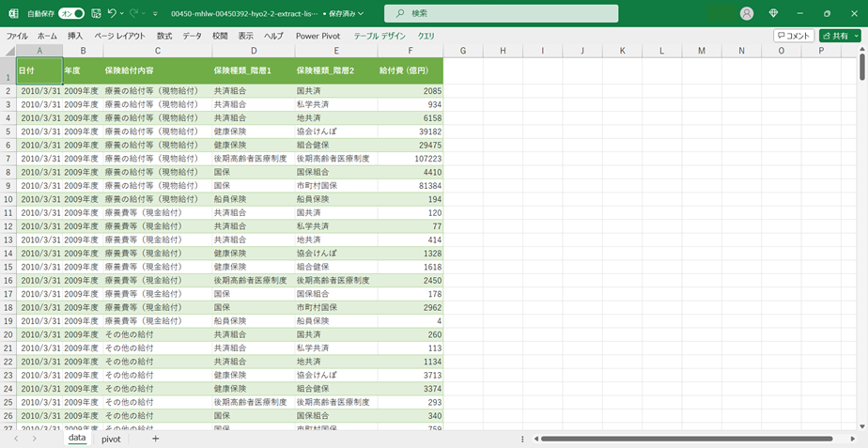Click the Save icon in title bar
Viewport: 868px width, 448px height.
click(96, 13)
